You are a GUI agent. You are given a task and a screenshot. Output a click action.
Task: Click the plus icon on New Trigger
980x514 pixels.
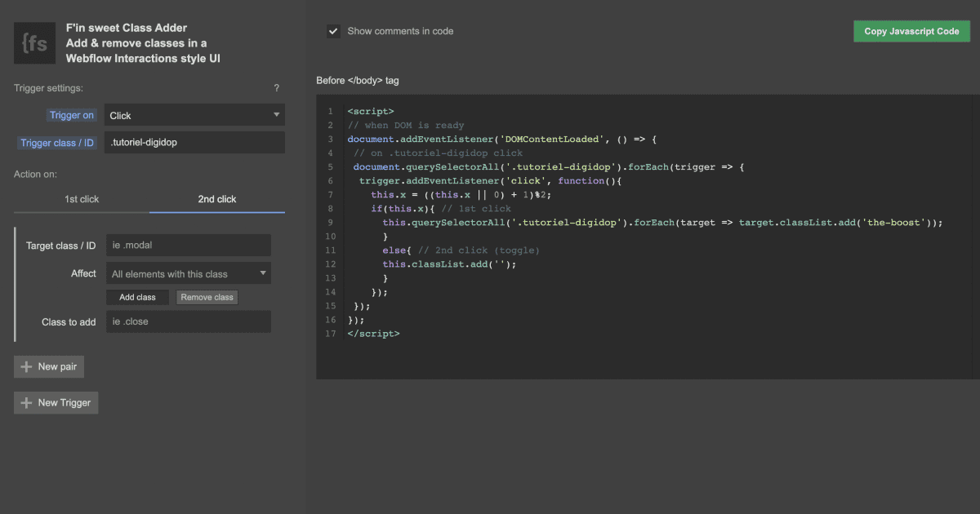pyautogui.click(x=27, y=403)
